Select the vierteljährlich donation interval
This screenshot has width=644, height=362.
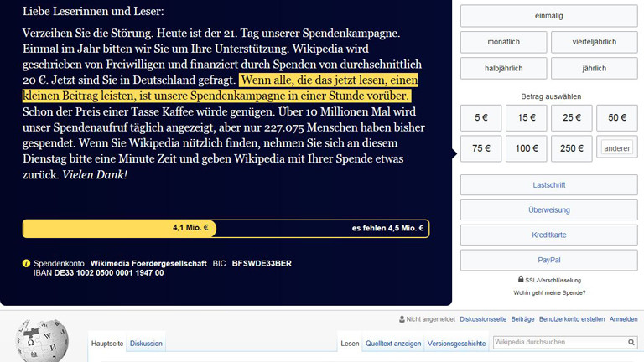click(594, 42)
